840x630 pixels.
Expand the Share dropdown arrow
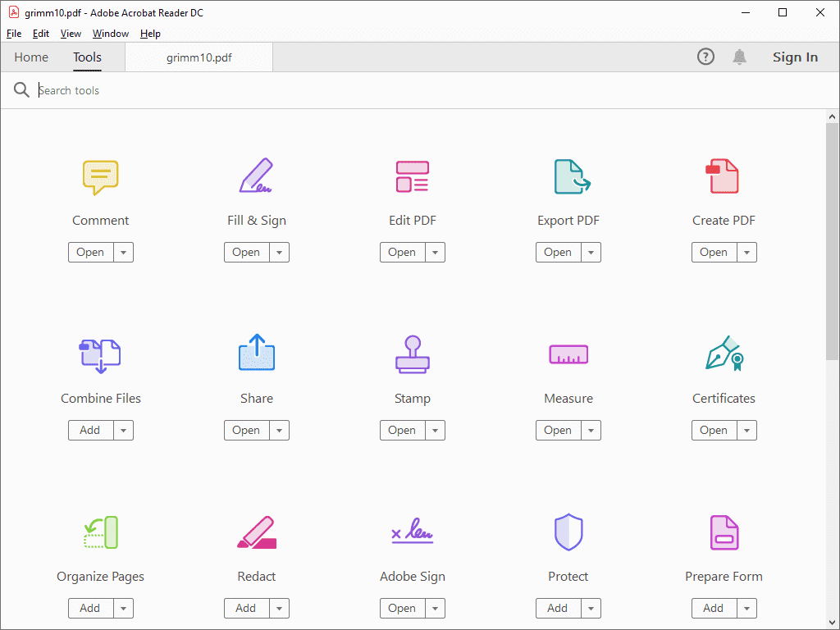pos(280,430)
